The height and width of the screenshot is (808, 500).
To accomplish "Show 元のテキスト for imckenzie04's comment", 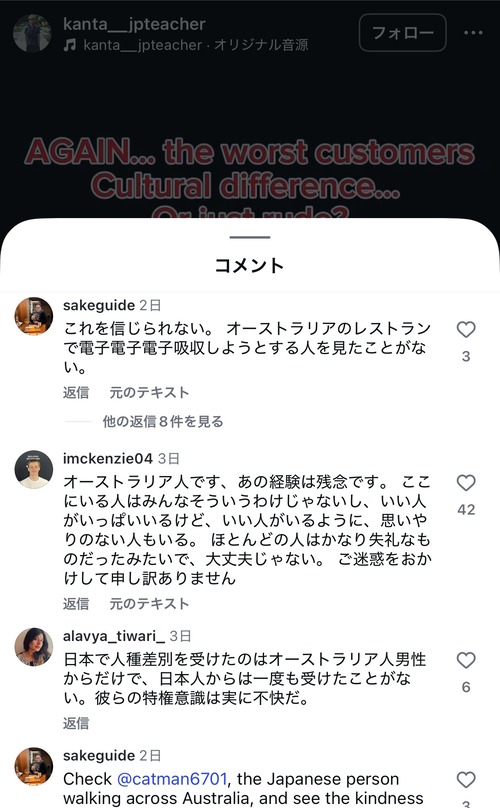I will tap(149, 603).
